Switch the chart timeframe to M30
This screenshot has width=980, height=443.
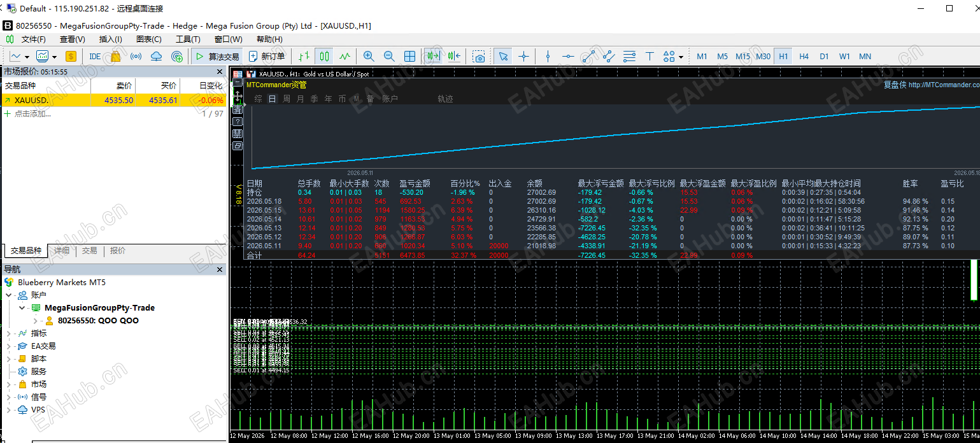click(x=763, y=56)
